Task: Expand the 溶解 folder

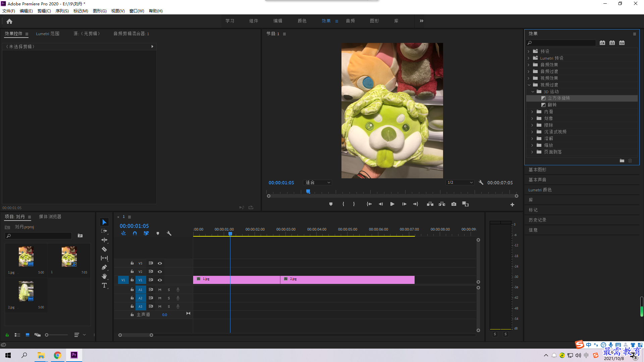Action: point(532,139)
